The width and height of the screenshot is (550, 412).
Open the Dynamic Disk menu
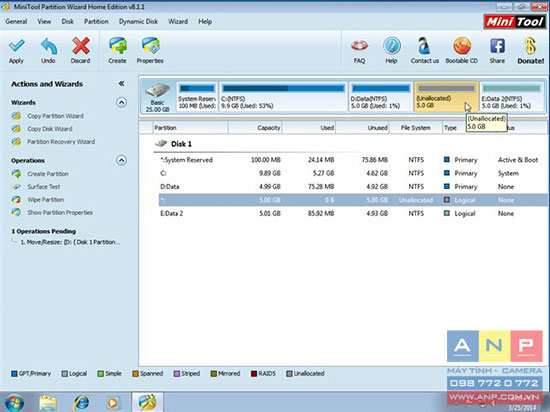(138, 21)
